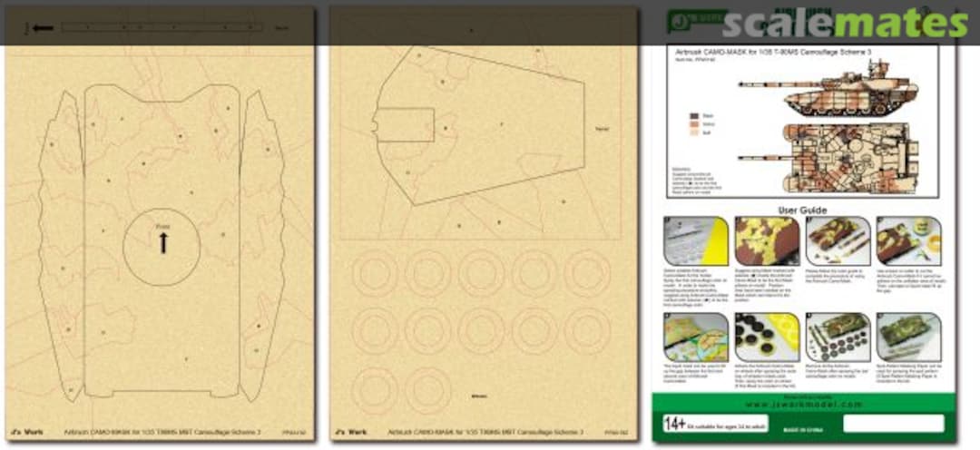Click the User Guide photo showing black wheels
Screen dimensions: 980x450
point(765,336)
